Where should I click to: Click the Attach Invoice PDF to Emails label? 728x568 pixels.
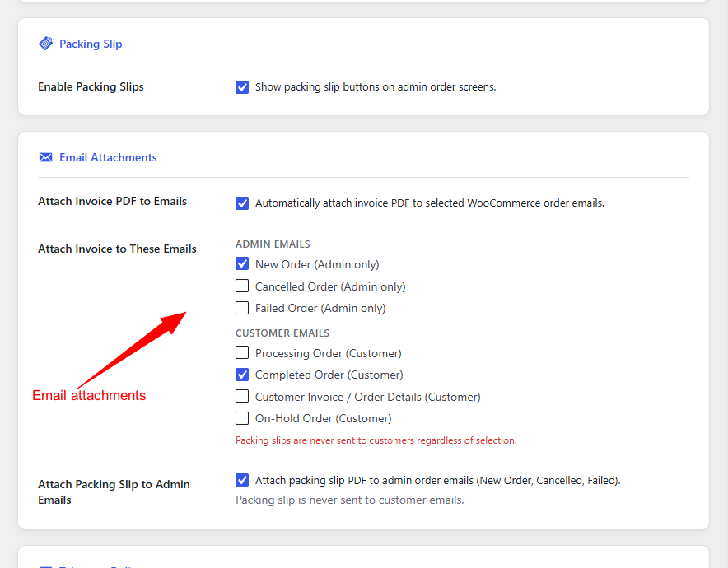112,201
